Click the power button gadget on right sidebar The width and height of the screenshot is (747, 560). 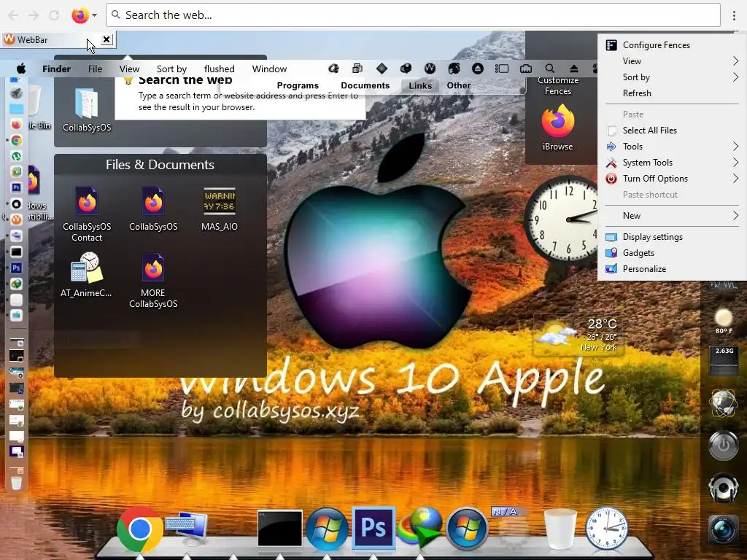coord(723,446)
